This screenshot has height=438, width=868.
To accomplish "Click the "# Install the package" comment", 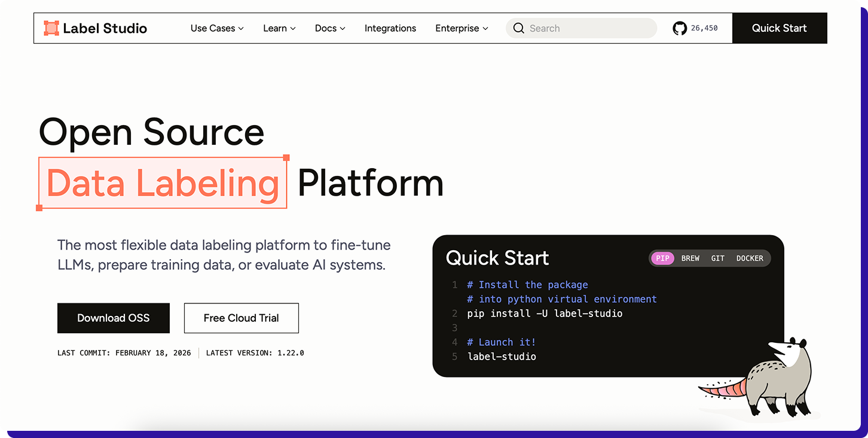I will click(527, 285).
